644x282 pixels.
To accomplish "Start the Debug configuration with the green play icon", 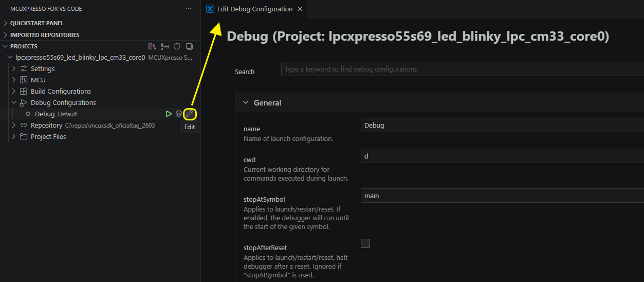I will point(169,114).
